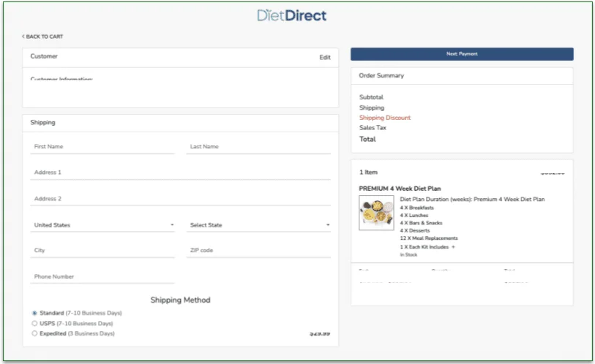Go back via BACK TO CART link
Screen dimensions: 595x364
point(42,37)
